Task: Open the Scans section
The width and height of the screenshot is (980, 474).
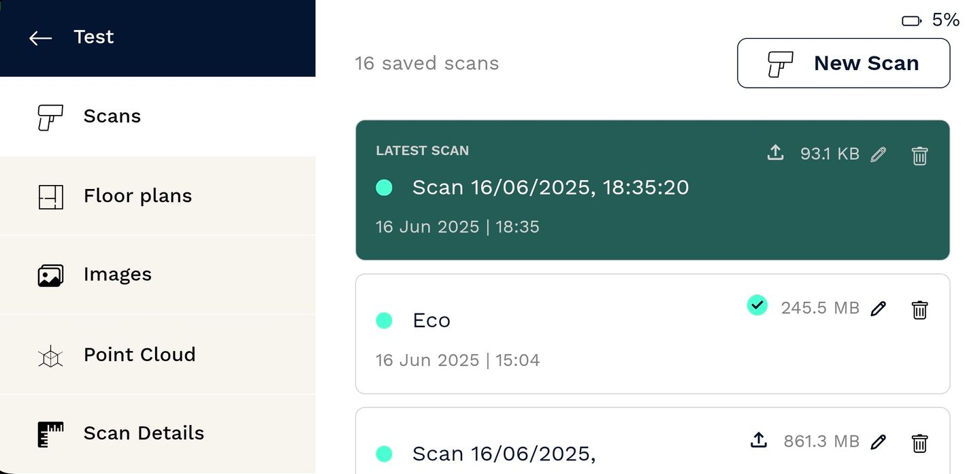Action: pos(158,116)
